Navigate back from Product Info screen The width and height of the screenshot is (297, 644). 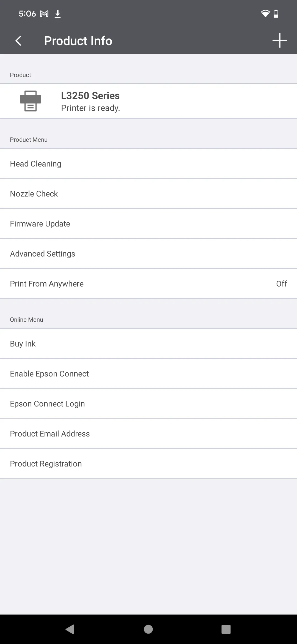click(18, 40)
